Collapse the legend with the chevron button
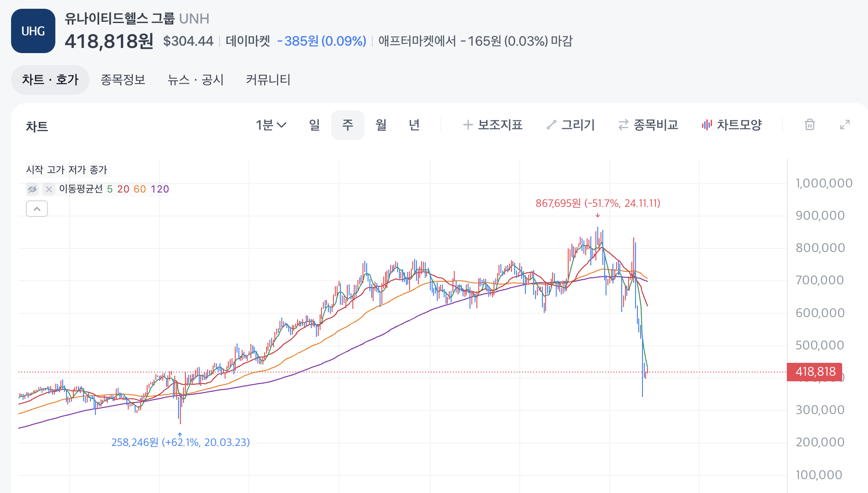This screenshot has width=868, height=493. [37, 209]
